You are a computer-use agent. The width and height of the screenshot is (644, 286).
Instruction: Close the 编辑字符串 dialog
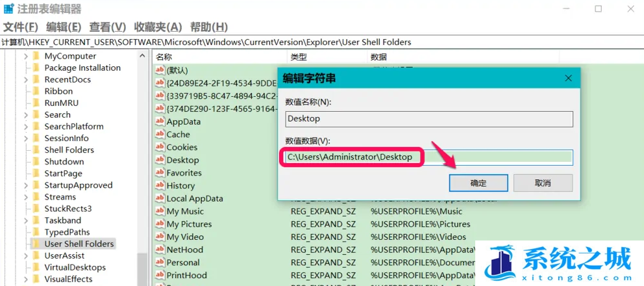(568, 78)
